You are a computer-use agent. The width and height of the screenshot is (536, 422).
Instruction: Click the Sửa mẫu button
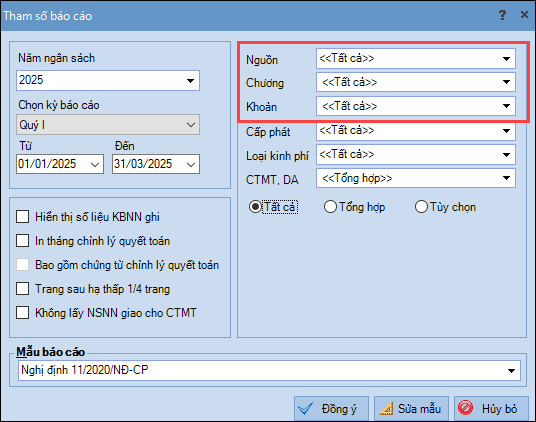pyautogui.click(x=411, y=408)
